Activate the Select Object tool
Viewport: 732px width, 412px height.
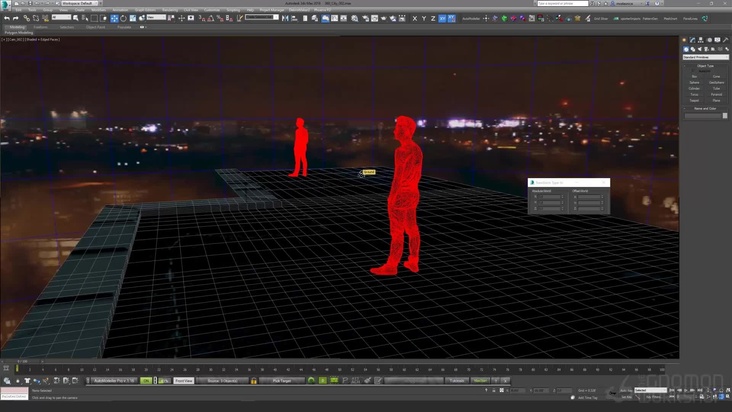(x=76, y=18)
